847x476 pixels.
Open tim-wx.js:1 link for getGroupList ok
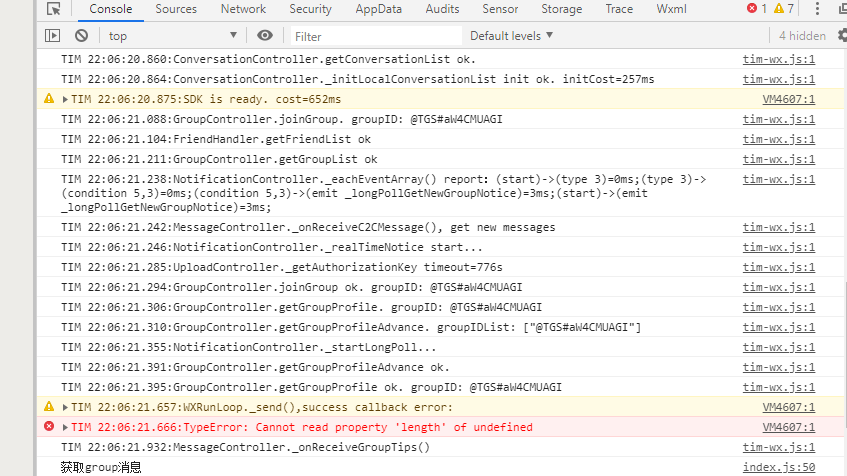pyautogui.click(x=778, y=159)
